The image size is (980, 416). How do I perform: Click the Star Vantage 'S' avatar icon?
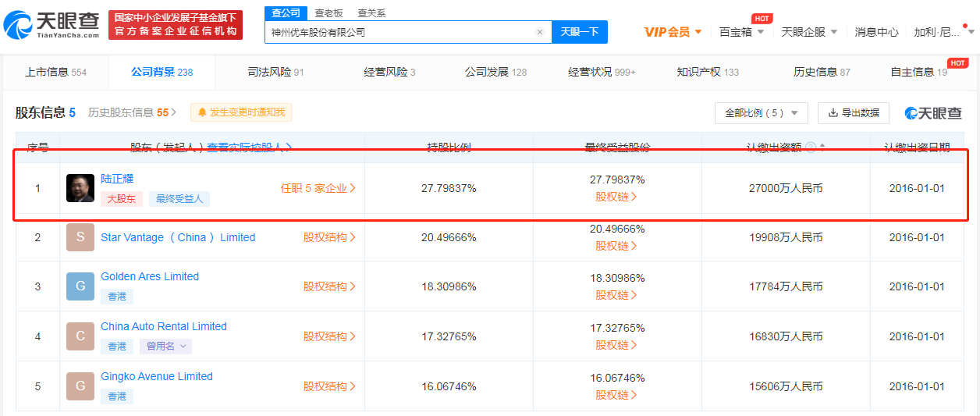[x=80, y=237]
